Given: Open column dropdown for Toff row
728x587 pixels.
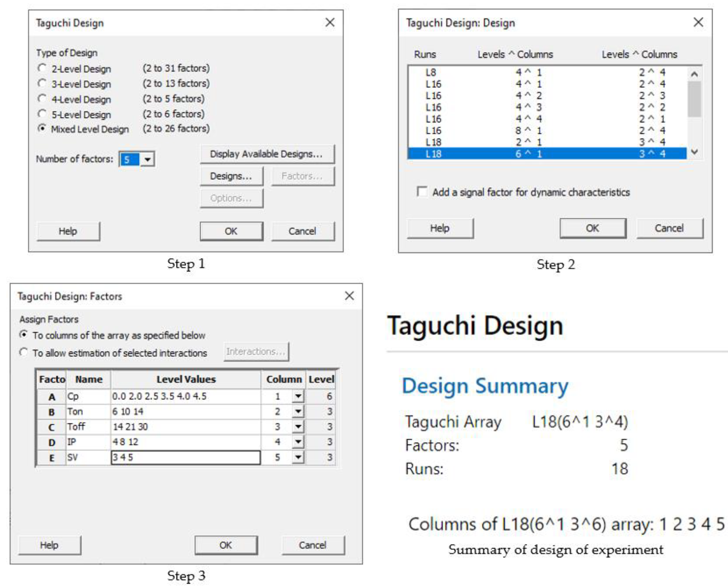Looking at the screenshot, I should [x=298, y=427].
